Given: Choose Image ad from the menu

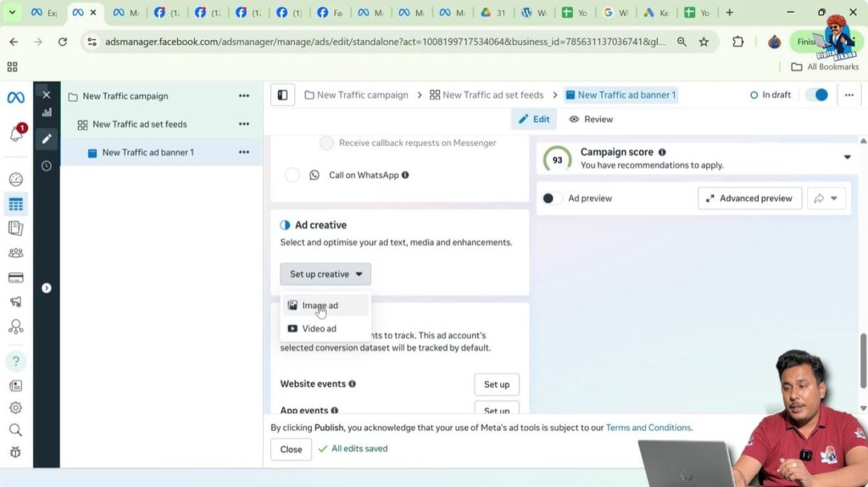Looking at the screenshot, I should coord(320,305).
